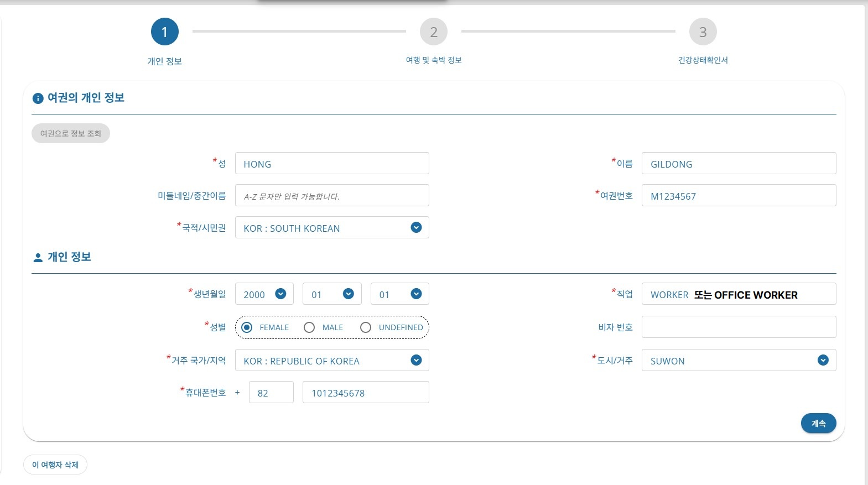Jump to step 2 여행 및 숙박 정보
The image size is (868, 485).
(x=434, y=32)
